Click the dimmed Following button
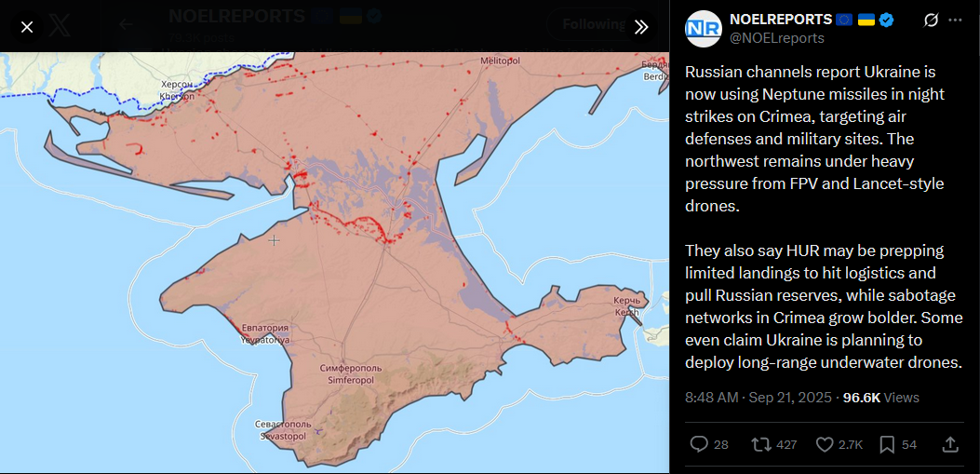 point(594,24)
